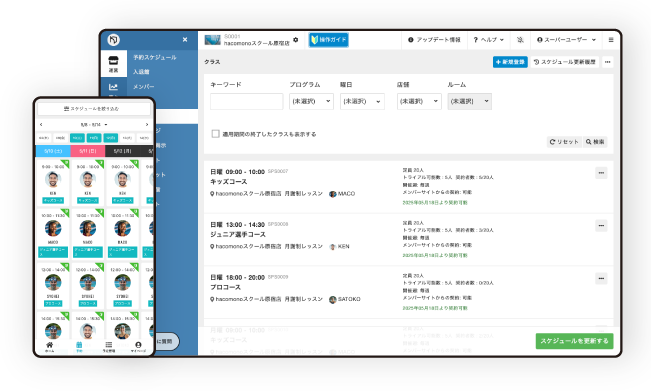
Task: Open the ルーム dropdown
Action: [470, 101]
